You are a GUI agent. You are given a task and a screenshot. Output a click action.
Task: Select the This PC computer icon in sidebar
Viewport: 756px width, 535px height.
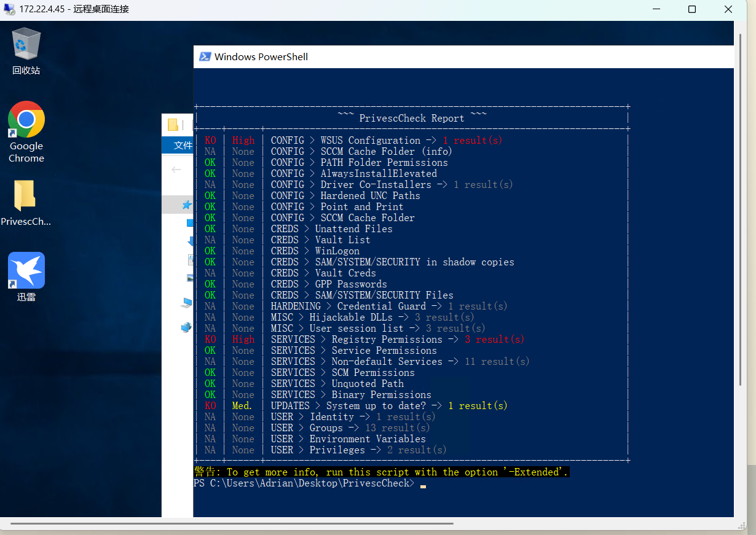pyautogui.click(x=187, y=302)
